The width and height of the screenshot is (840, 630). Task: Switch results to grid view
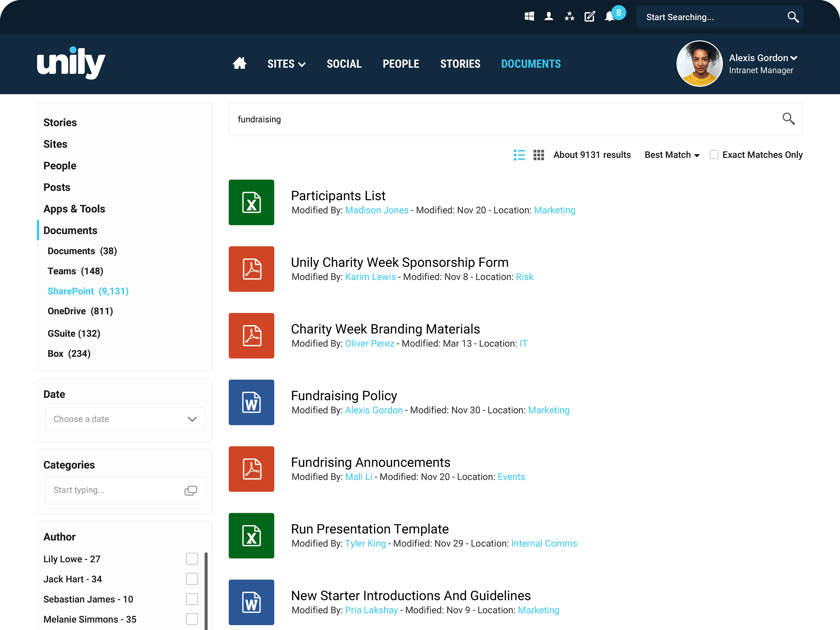tap(538, 155)
